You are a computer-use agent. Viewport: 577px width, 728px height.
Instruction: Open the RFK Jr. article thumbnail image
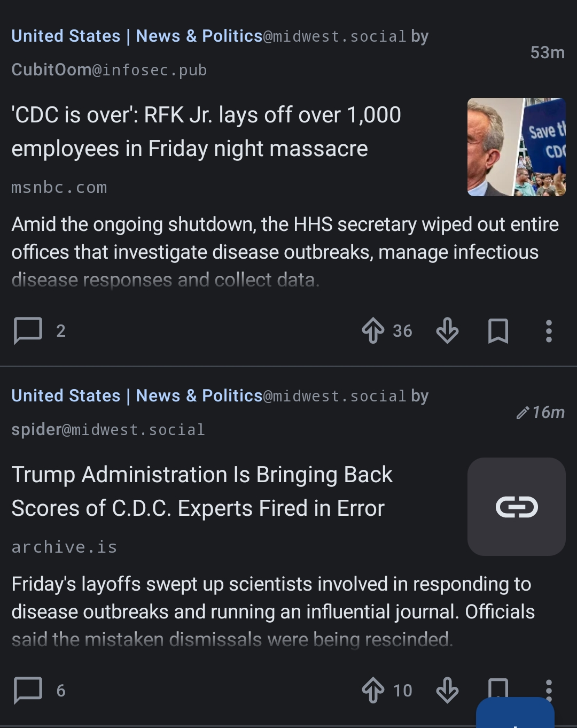(516, 147)
